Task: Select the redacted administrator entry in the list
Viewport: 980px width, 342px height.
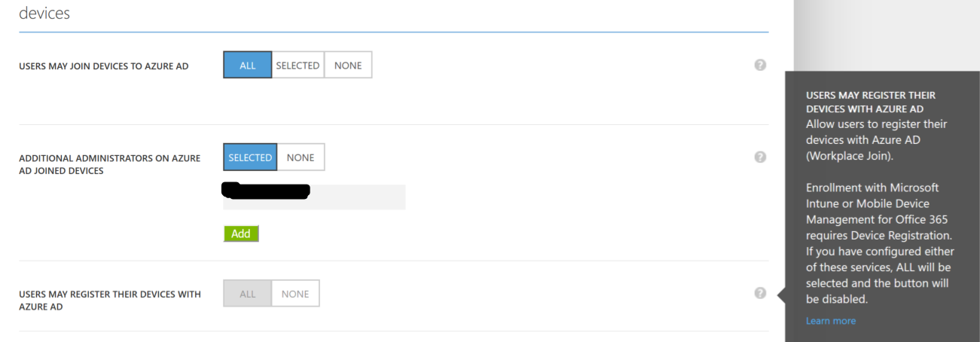Action: tap(314, 197)
